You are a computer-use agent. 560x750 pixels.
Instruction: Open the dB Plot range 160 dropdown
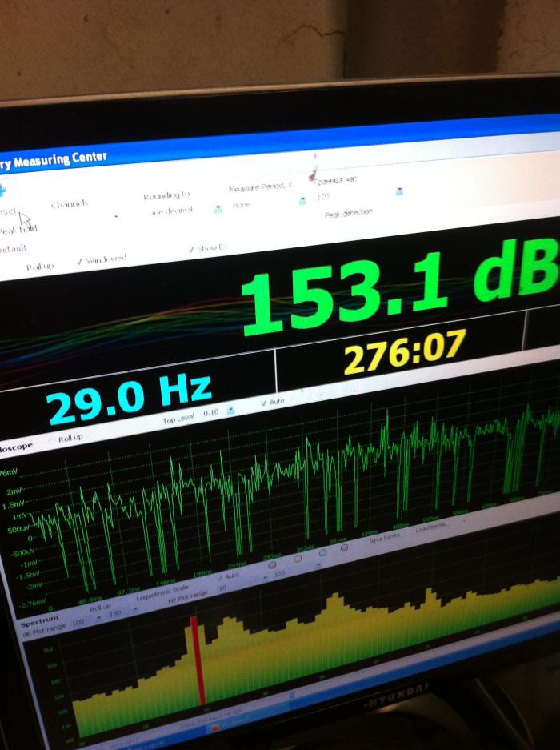click(x=135, y=609)
